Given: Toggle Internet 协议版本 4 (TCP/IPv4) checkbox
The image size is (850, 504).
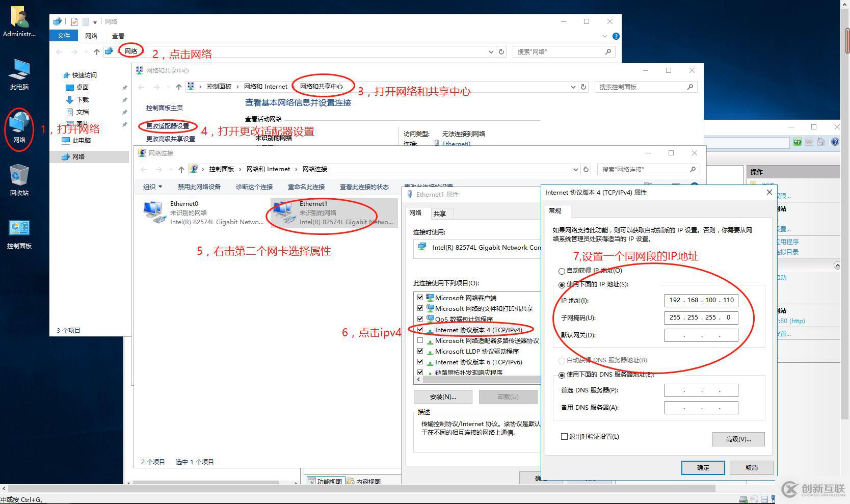Looking at the screenshot, I should coord(420,329).
